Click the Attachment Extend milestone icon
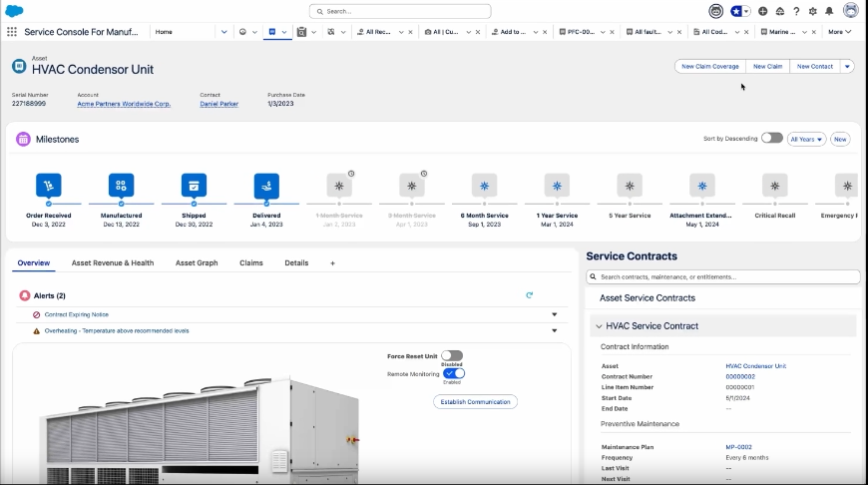868x485 pixels. [702, 186]
